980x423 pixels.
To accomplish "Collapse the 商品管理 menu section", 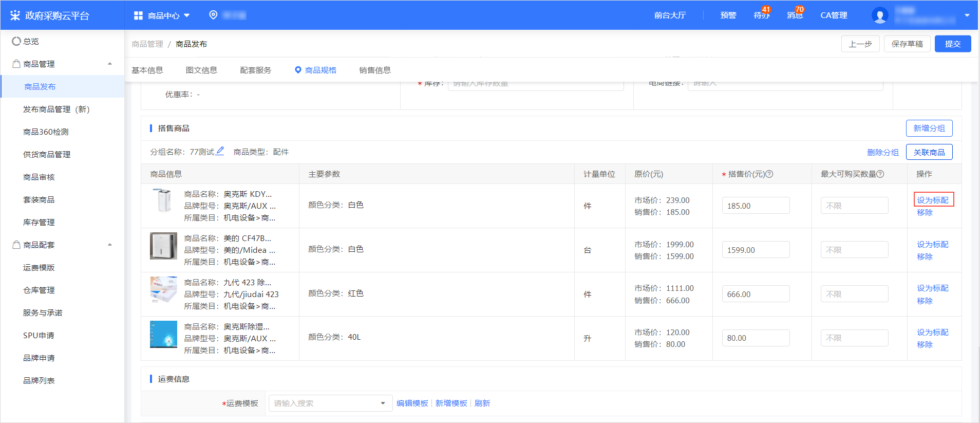I will [109, 64].
